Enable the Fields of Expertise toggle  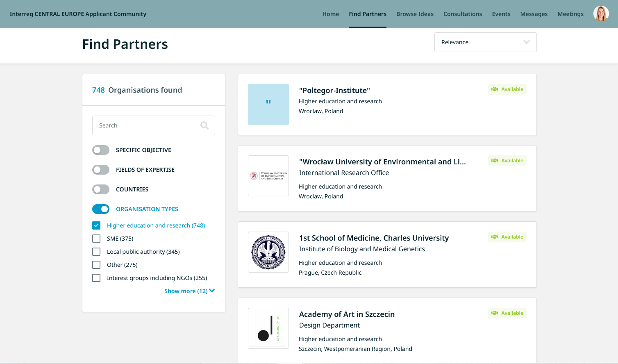[x=101, y=170]
